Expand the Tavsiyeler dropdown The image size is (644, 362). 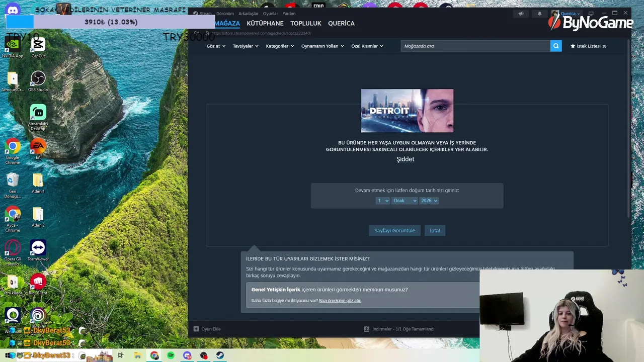[246, 46]
